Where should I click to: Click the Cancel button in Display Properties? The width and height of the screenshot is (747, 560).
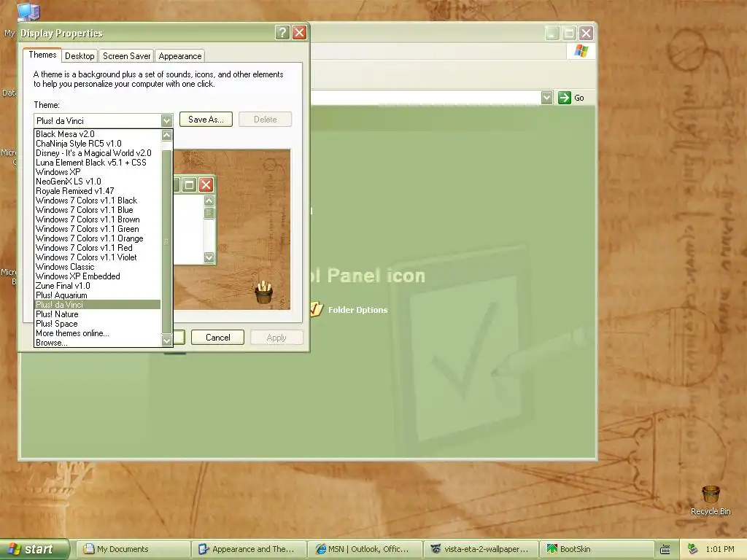click(217, 338)
